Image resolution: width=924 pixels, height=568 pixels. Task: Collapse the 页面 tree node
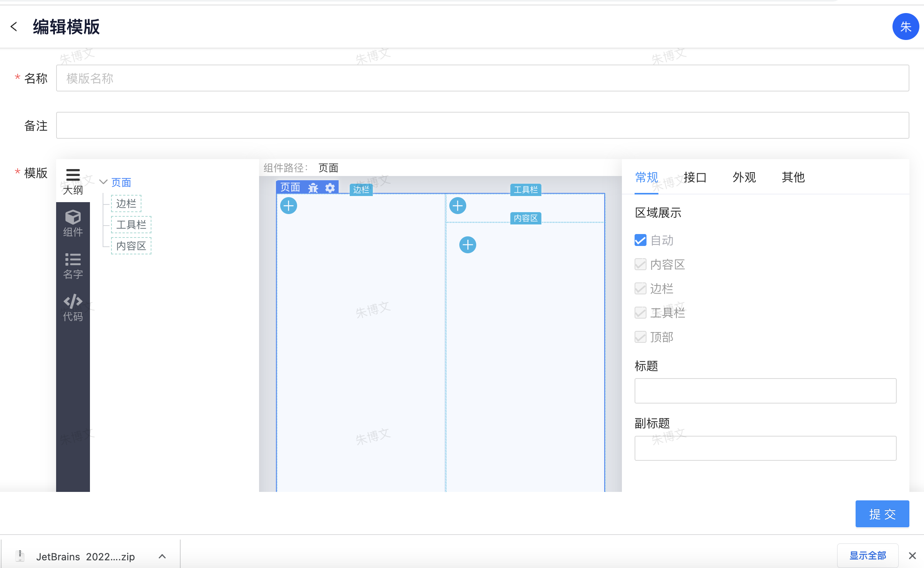[x=103, y=182]
